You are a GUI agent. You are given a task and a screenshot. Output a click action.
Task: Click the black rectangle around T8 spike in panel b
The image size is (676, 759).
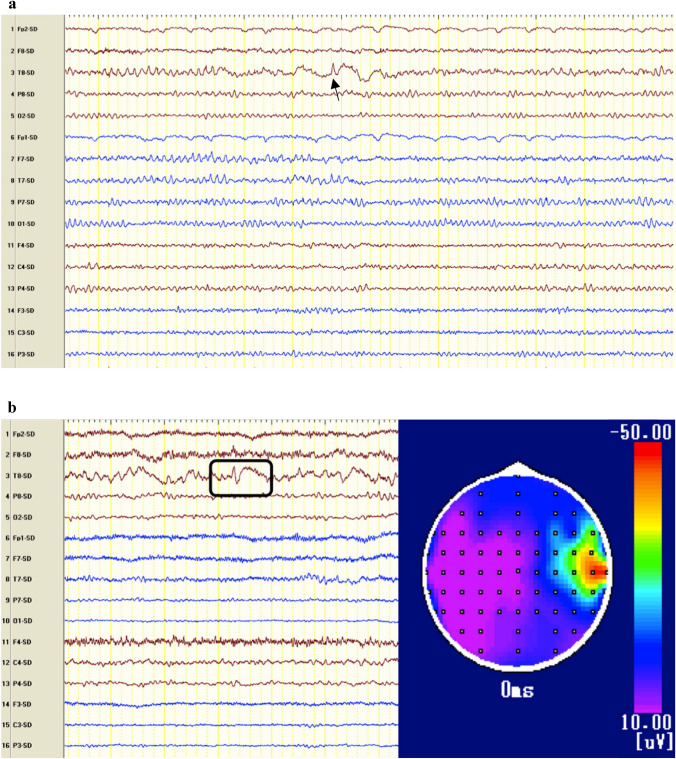(241, 478)
